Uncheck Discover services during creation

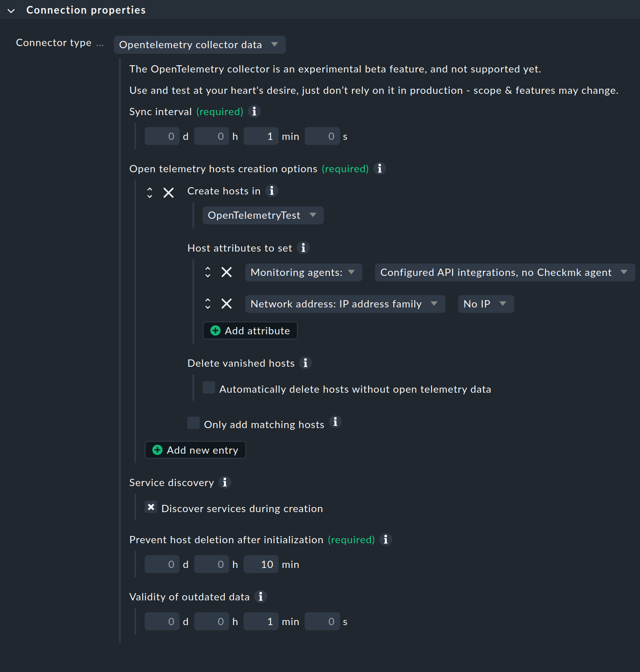pyautogui.click(x=151, y=507)
